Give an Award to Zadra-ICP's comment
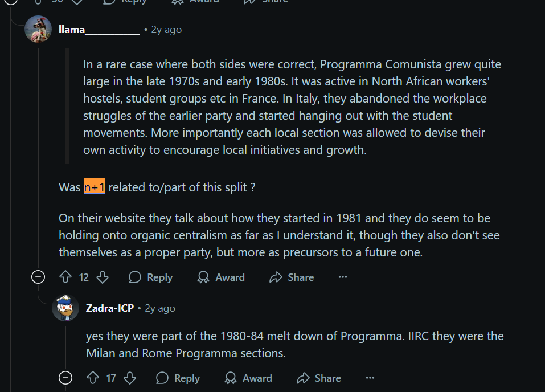The width and height of the screenshot is (545, 392). (x=248, y=378)
